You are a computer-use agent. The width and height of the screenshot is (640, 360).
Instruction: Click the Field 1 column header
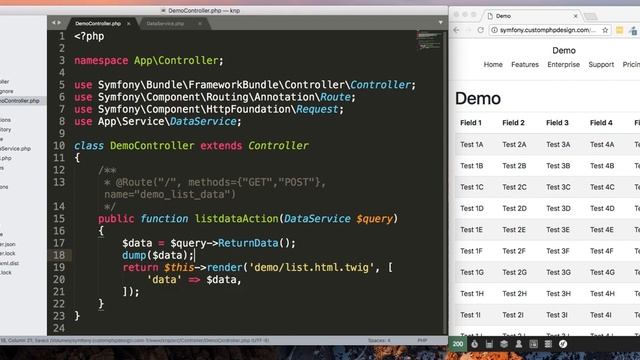tap(471, 123)
